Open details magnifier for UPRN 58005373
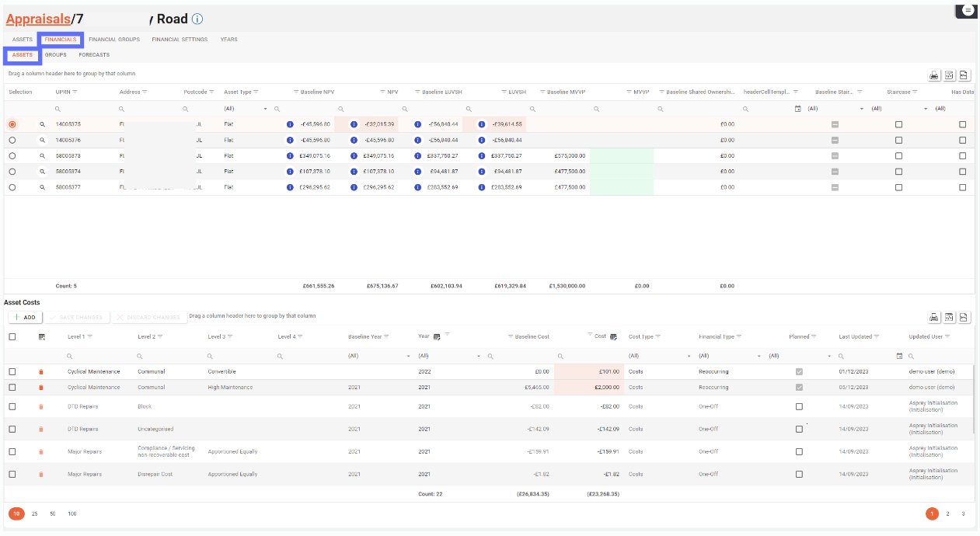 click(43, 156)
